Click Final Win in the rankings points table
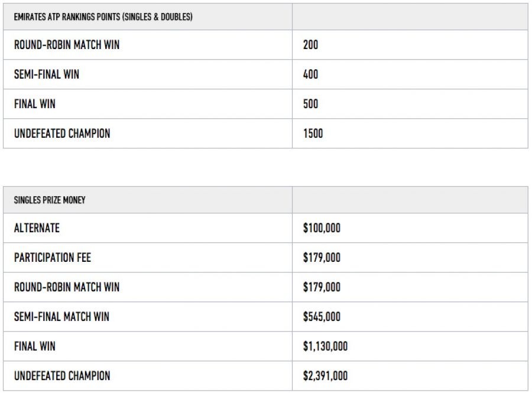 [34, 104]
